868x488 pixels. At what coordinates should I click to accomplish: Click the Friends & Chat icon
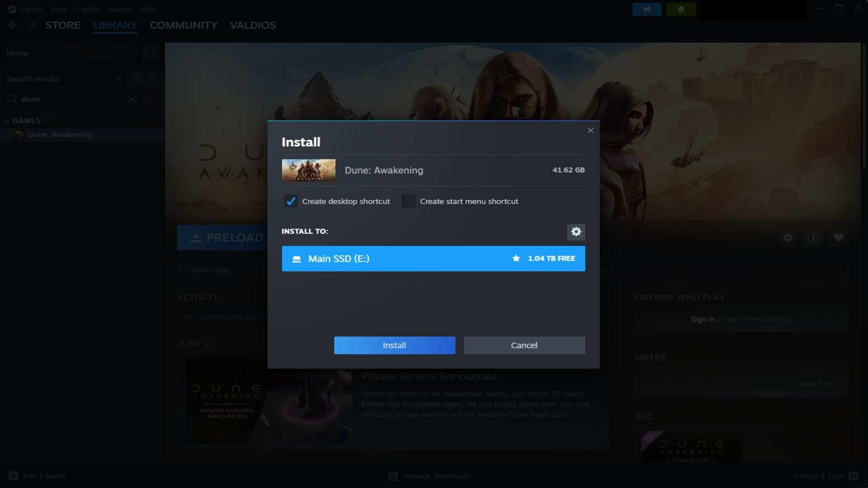853,476
